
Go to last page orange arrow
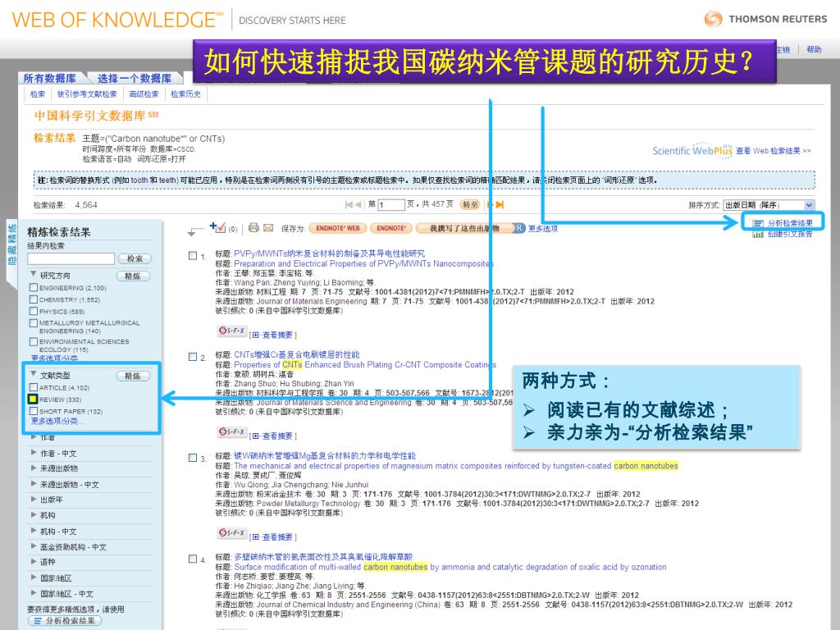tap(500, 204)
